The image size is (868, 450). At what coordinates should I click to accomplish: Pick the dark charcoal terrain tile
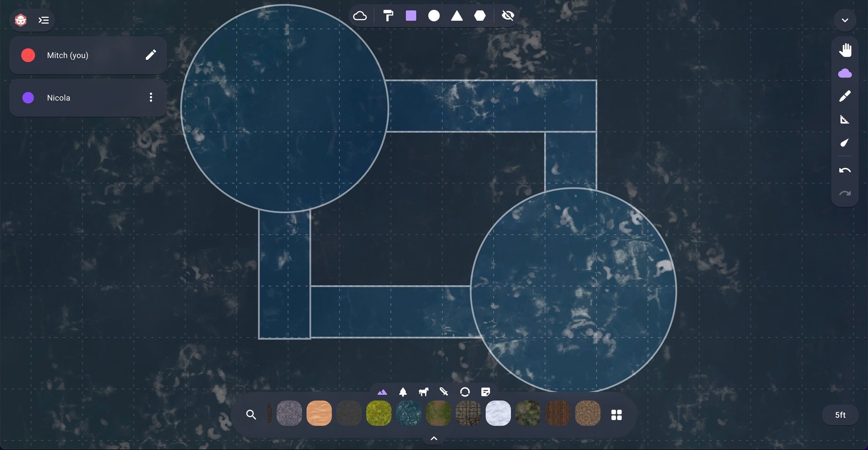pyautogui.click(x=349, y=413)
